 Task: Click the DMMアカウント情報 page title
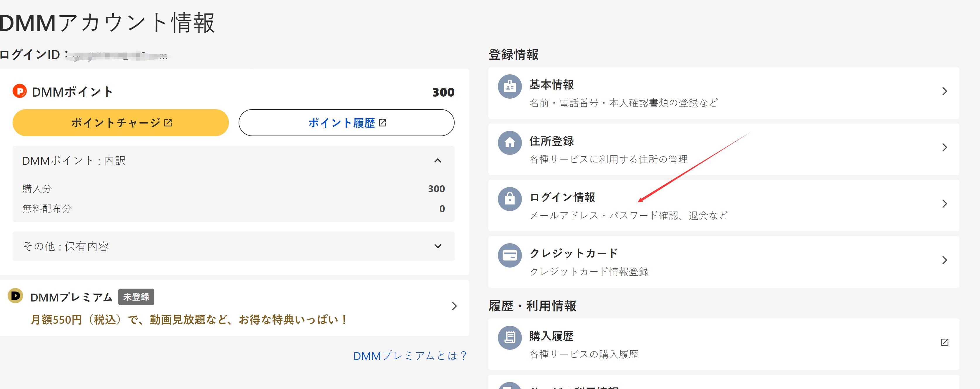[x=107, y=23]
